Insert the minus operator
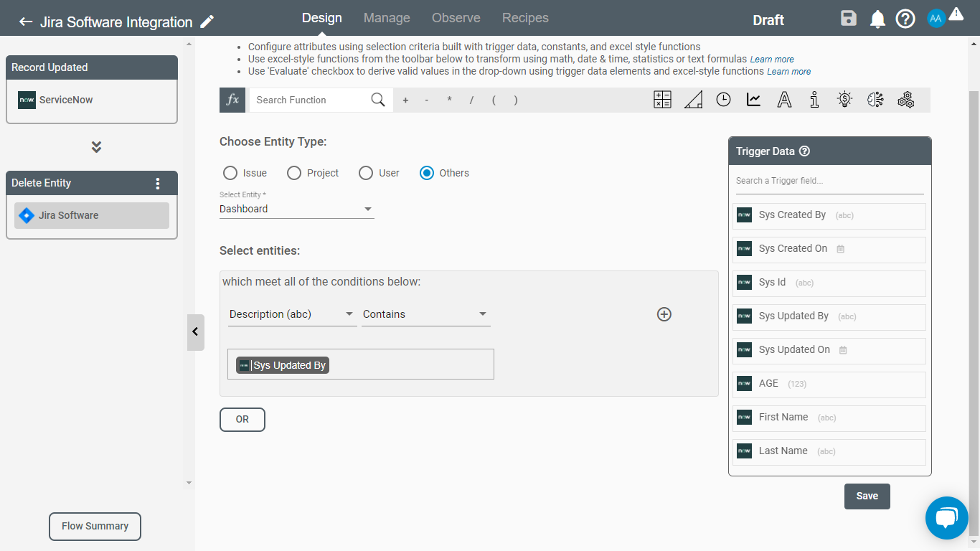This screenshot has height=551, width=980. tap(427, 100)
